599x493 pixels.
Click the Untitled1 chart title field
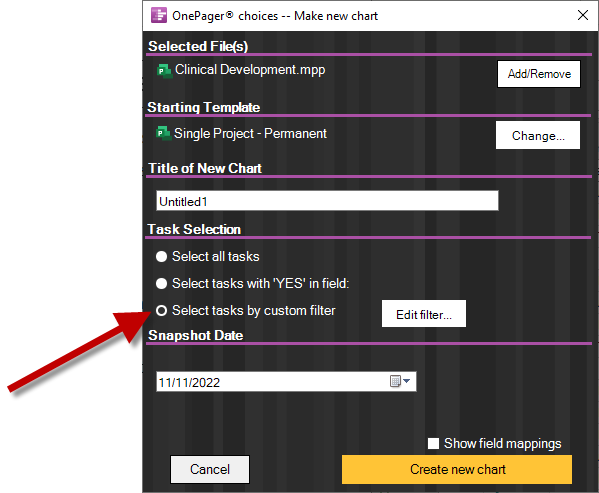tap(327, 201)
